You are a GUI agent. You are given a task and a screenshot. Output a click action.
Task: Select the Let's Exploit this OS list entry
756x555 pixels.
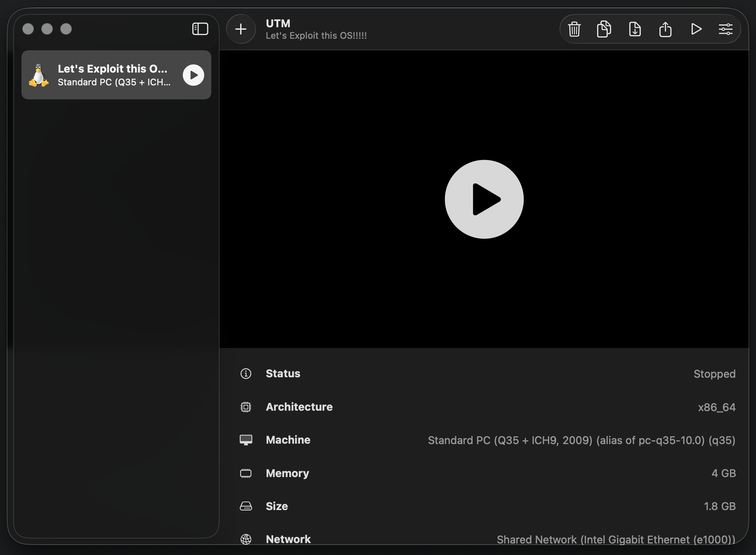coord(116,75)
